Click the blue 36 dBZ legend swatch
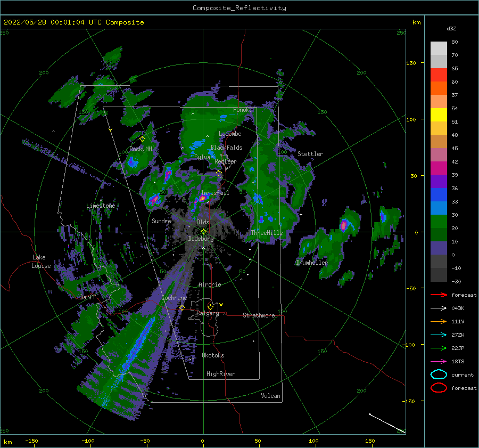The image size is (479, 448). (439, 195)
